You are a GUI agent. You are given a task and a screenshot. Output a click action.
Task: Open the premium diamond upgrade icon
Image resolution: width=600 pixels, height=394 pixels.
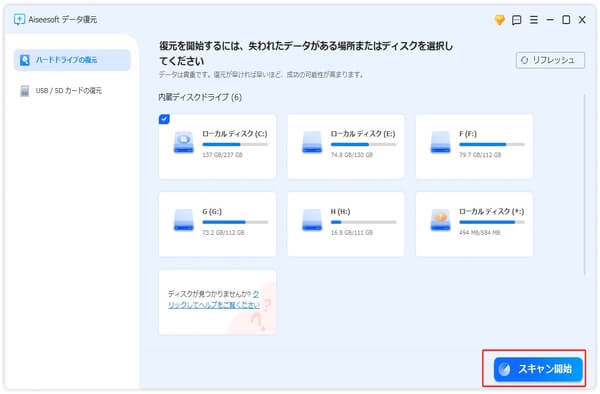[x=499, y=20]
